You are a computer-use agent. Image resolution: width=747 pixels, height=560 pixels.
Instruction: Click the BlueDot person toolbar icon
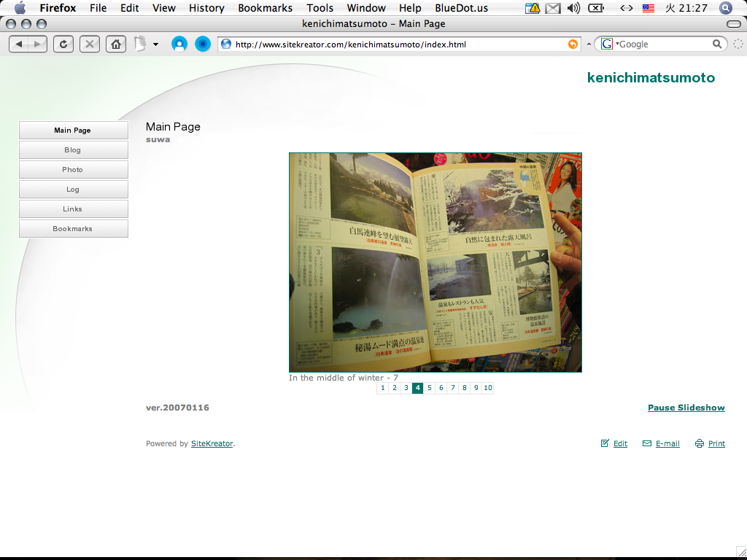click(x=179, y=44)
